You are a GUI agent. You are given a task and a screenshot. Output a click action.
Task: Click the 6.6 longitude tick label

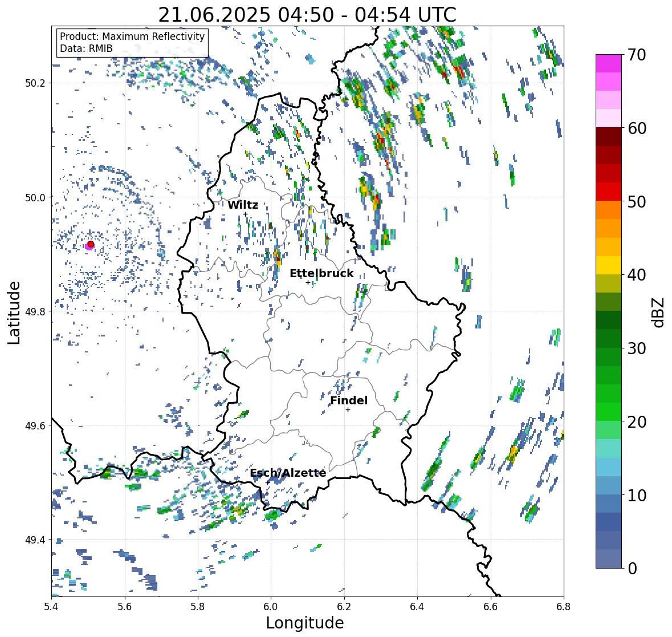[491, 606]
